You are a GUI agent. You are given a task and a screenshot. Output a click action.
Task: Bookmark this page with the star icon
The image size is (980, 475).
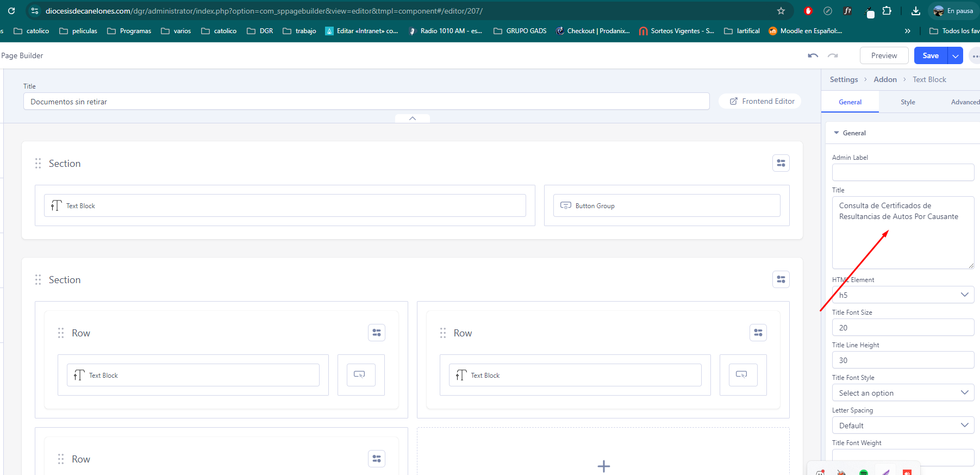781,11
